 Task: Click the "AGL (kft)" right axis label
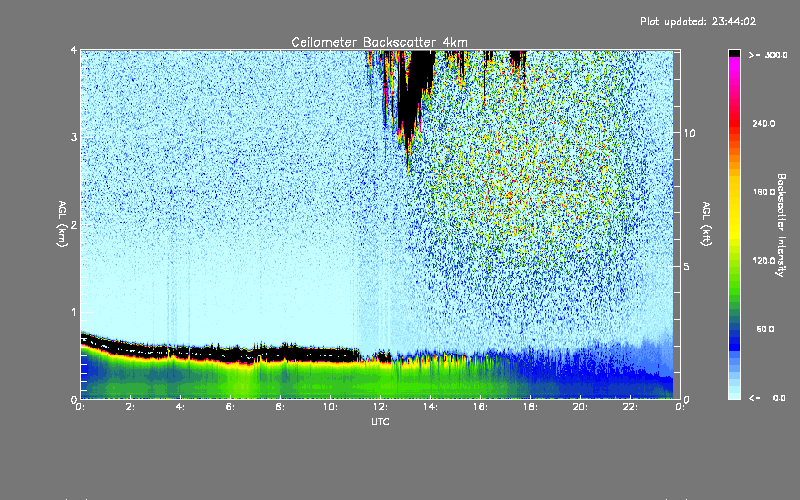[x=706, y=224]
